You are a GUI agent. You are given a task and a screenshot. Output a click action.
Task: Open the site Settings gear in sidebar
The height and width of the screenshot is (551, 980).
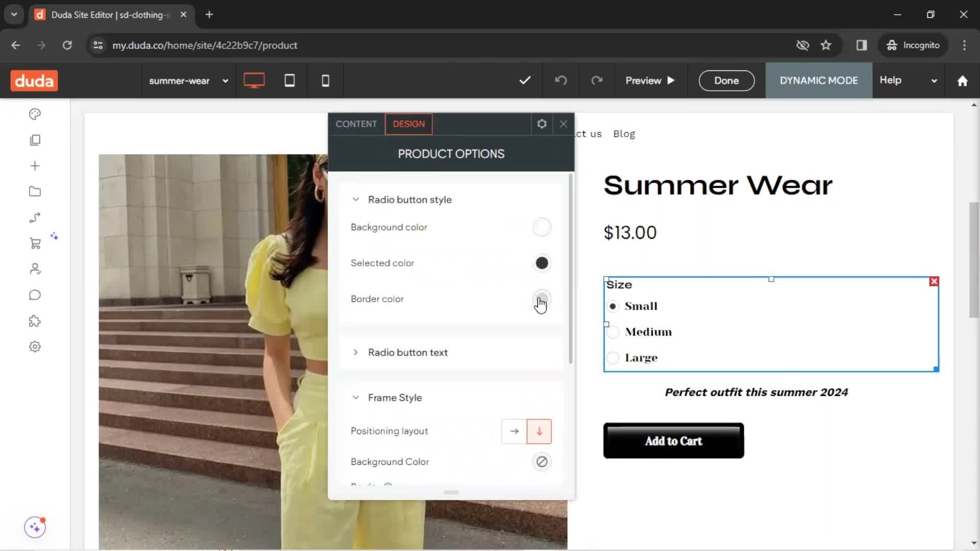coord(35,346)
